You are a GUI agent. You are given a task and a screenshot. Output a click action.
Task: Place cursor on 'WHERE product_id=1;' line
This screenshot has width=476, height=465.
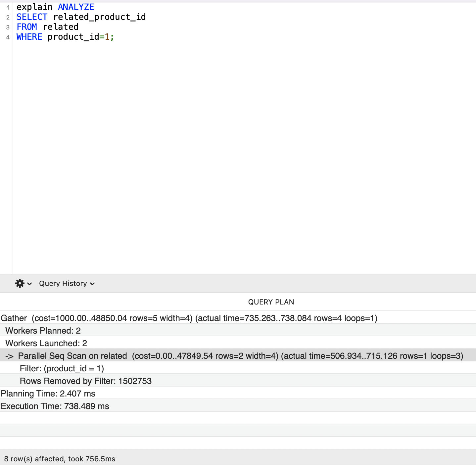(65, 37)
